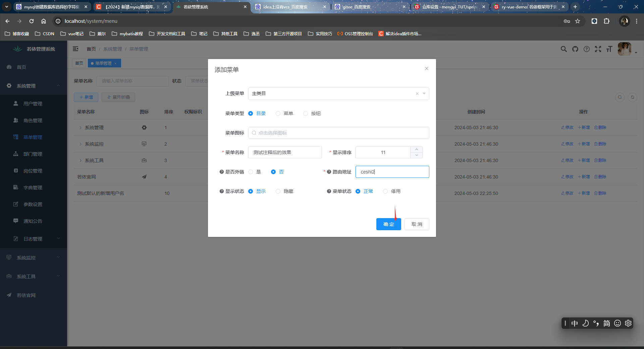This screenshot has width=644, height=349.
Task: Expand the 系统工具 table row chevron
Action: (80, 160)
